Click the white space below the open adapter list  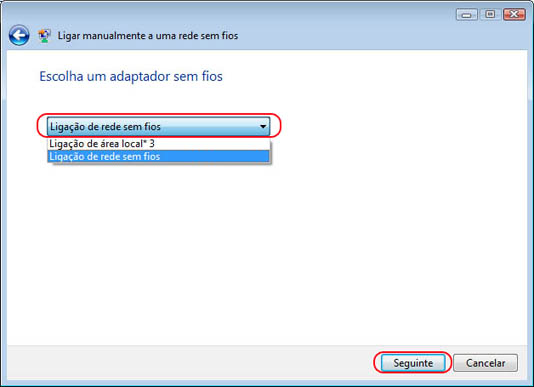coord(158,238)
